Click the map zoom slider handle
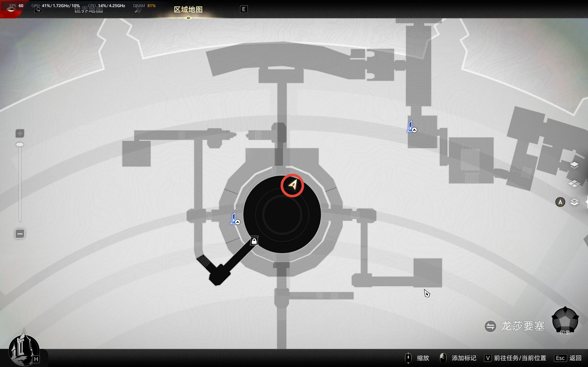This screenshot has width=588, height=367. [20, 145]
